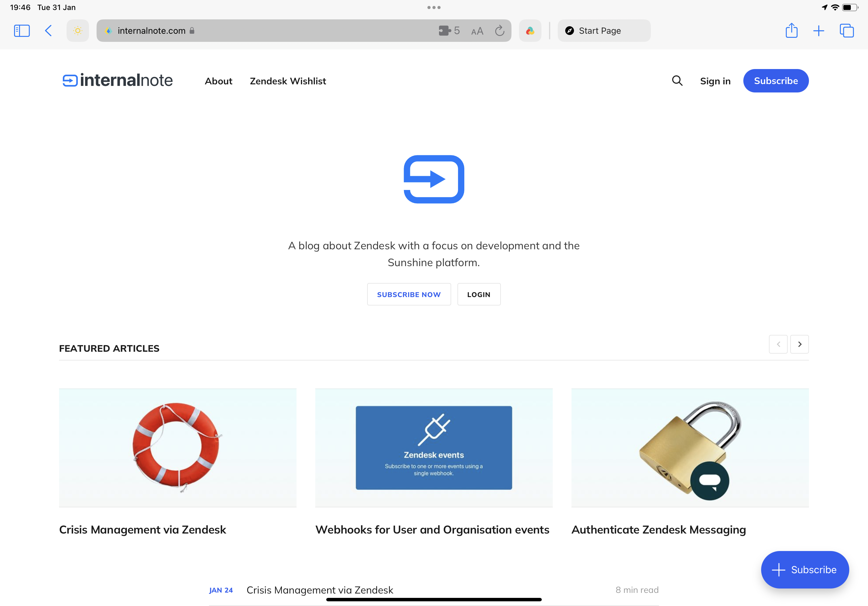Click the header Subscribe button
The height and width of the screenshot is (606, 868).
pyautogui.click(x=776, y=81)
